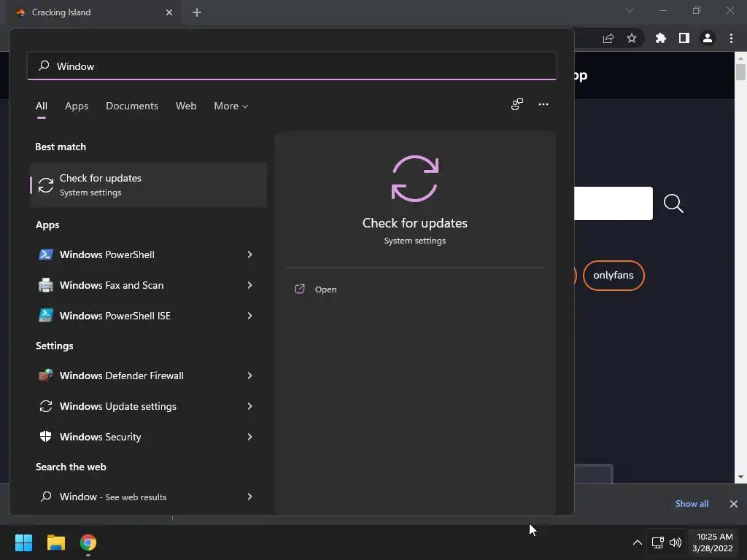This screenshot has width=747, height=560.
Task: Expand Windows PowerShell ISE options
Action: 249,315
